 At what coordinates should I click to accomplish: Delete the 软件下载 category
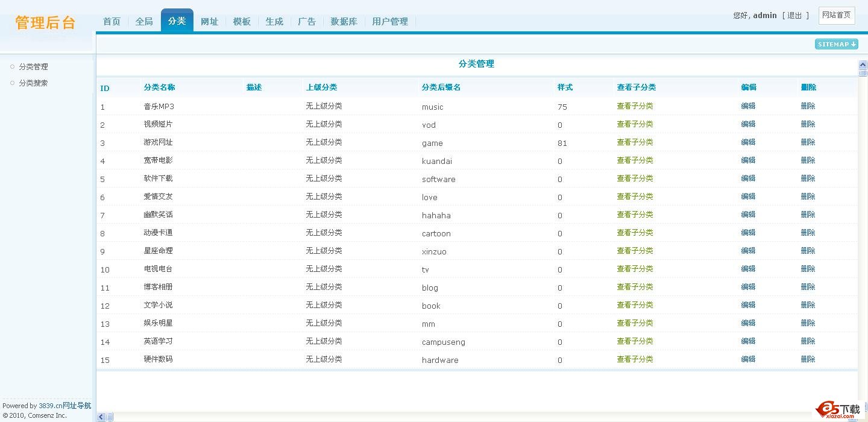[x=808, y=178]
